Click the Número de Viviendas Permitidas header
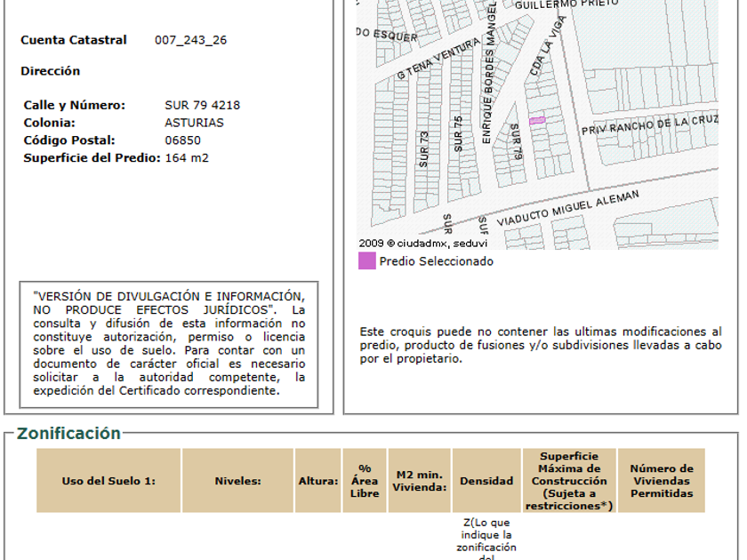Image resolution: width=747 pixels, height=560 pixels. 662,481
